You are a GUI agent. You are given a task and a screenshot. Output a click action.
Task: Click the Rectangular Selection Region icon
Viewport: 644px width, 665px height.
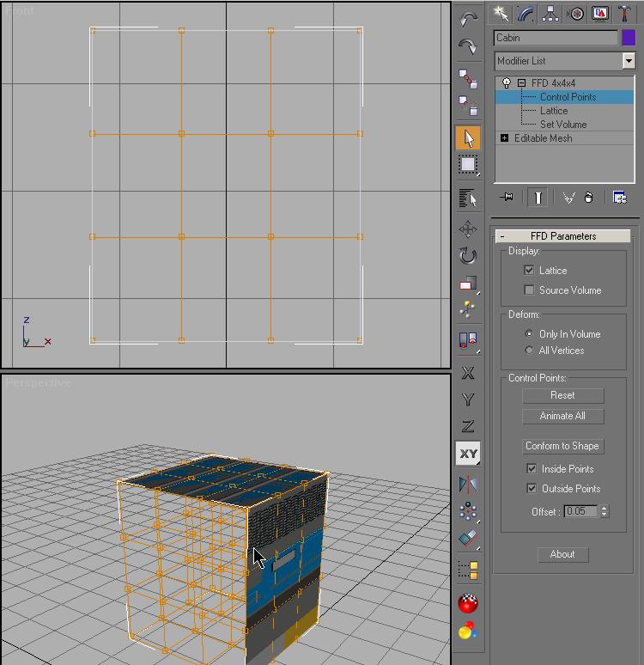[x=468, y=165]
